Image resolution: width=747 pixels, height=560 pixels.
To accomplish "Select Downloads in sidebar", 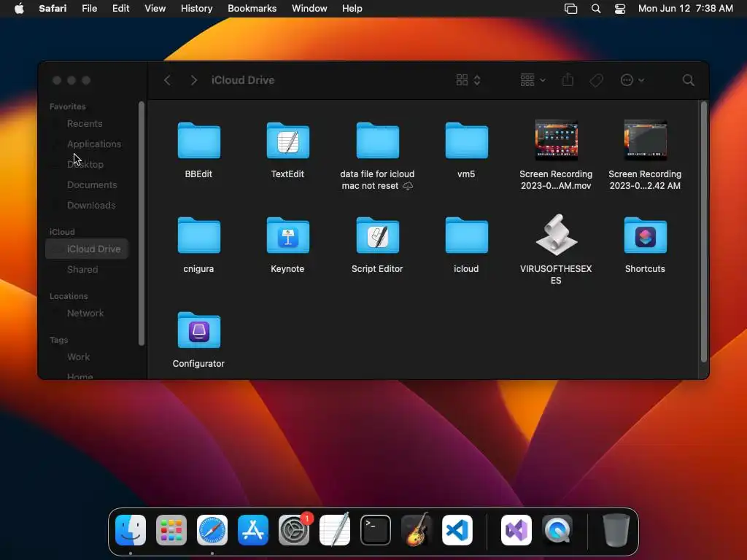I will pyautogui.click(x=91, y=205).
